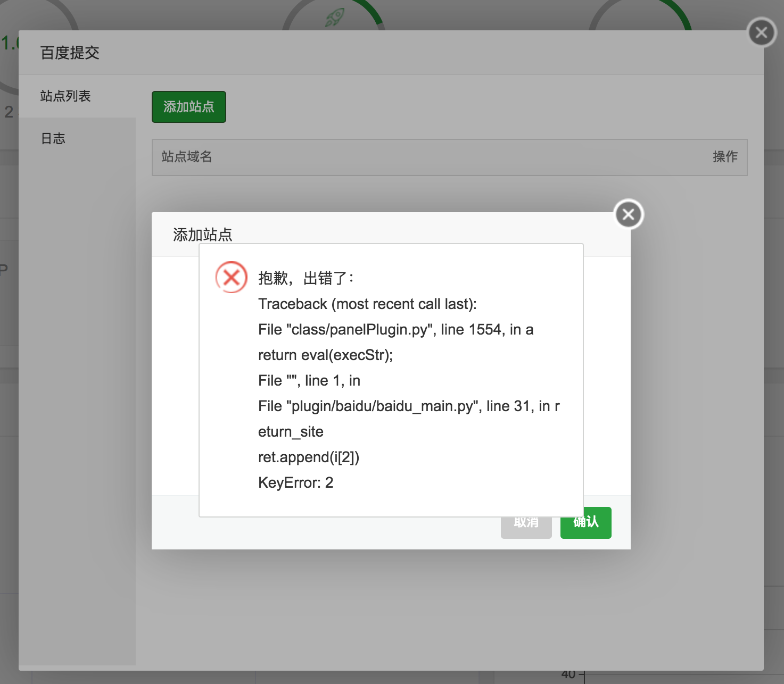Click the 'return eval(execStr);' line
Screen dimensions: 784x684
coord(325,355)
